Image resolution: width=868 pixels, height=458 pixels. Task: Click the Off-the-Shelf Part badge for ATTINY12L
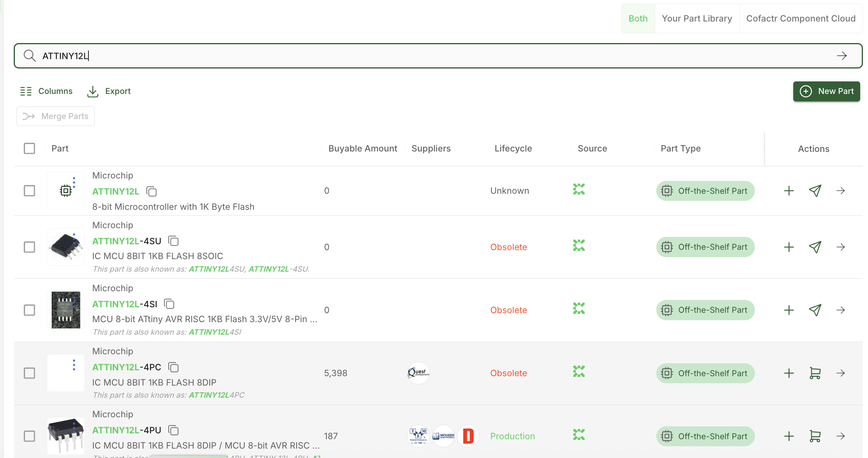click(x=705, y=191)
